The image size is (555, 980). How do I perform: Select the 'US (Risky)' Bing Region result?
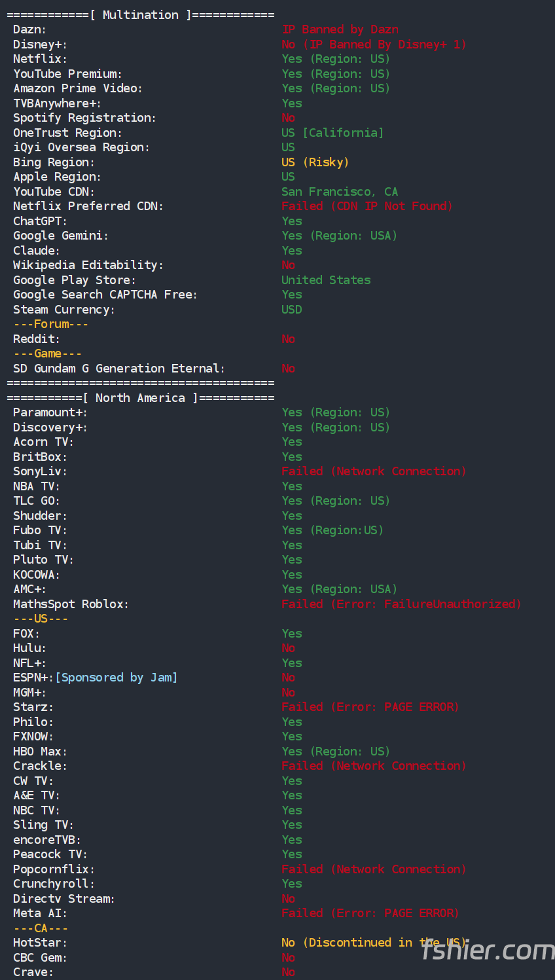coord(315,162)
